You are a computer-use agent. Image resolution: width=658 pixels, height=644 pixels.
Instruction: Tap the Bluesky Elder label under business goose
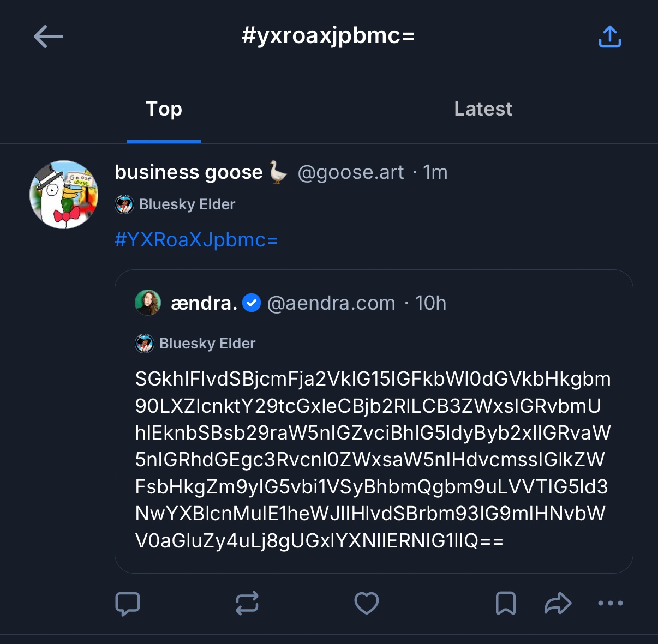[187, 204]
